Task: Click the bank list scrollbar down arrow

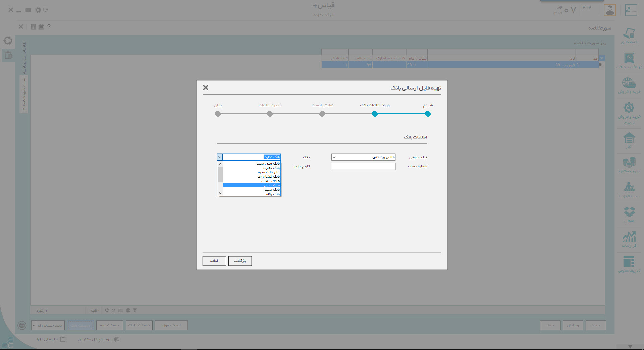Action: (220, 193)
